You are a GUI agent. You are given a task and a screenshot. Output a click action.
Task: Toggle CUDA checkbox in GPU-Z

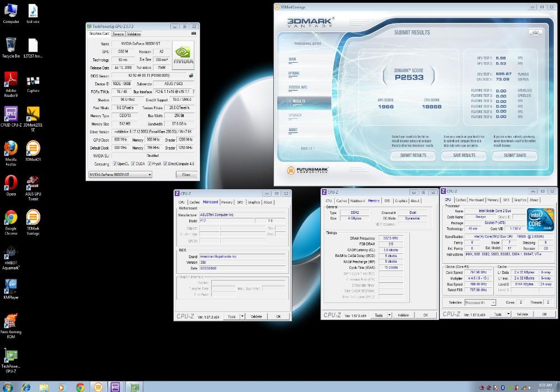[x=133, y=164]
